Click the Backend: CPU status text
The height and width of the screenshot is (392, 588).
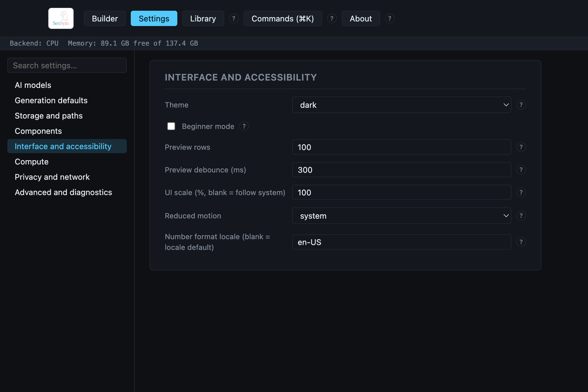pos(34,43)
